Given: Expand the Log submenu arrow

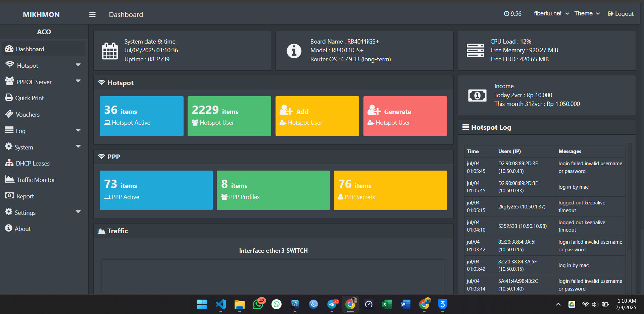Looking at the screenshot, I should click(78, 130).
